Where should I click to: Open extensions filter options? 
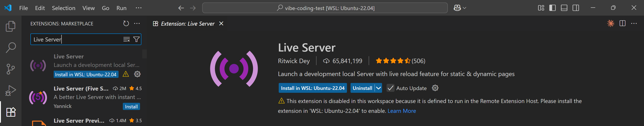pos(136,39)
